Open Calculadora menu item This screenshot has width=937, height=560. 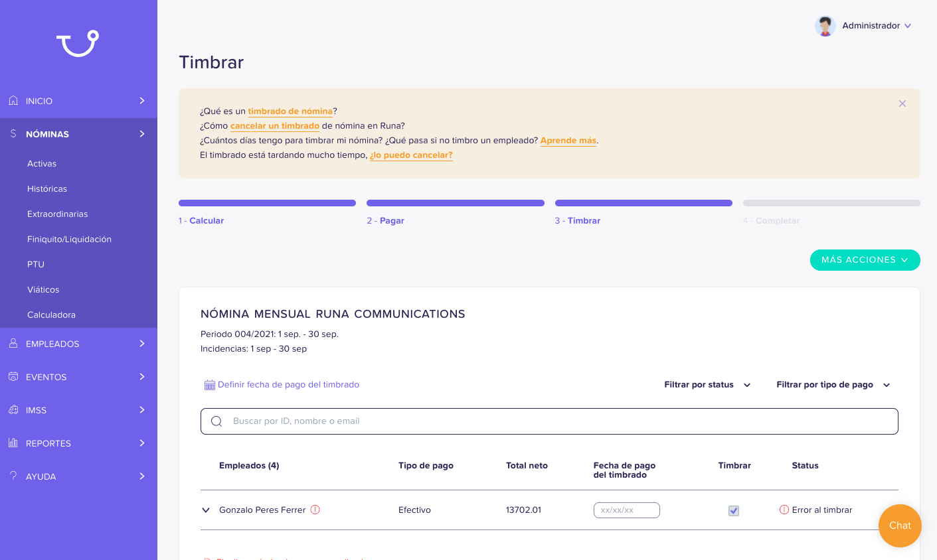51,315
